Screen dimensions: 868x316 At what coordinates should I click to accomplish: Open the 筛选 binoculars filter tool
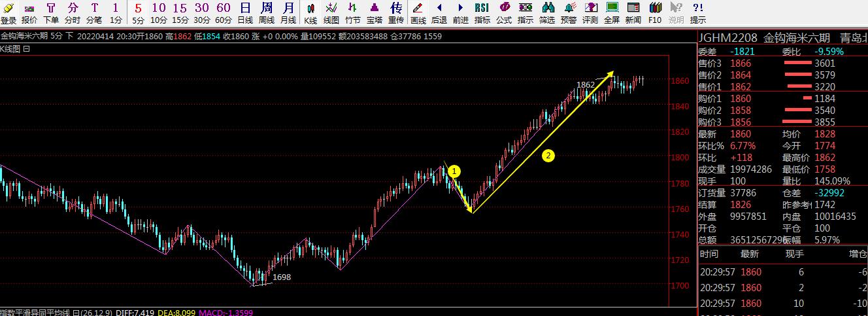(x=547, y=12)
